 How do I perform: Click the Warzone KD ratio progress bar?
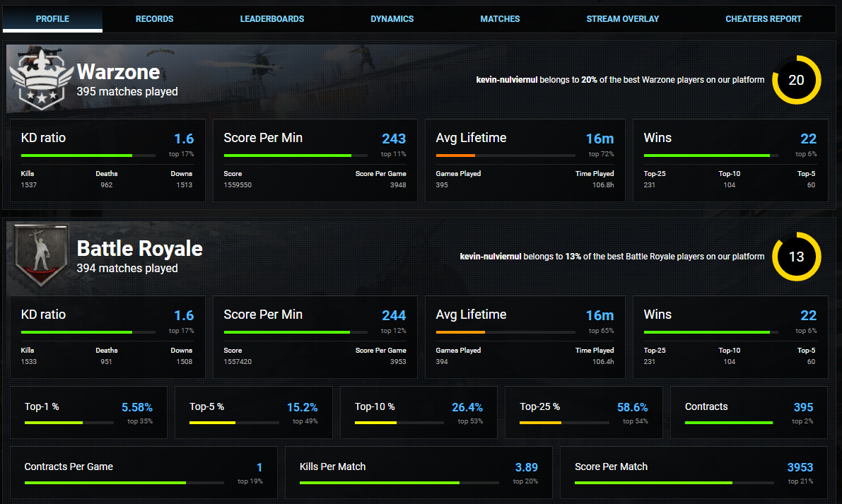click(x=88, y=156)
